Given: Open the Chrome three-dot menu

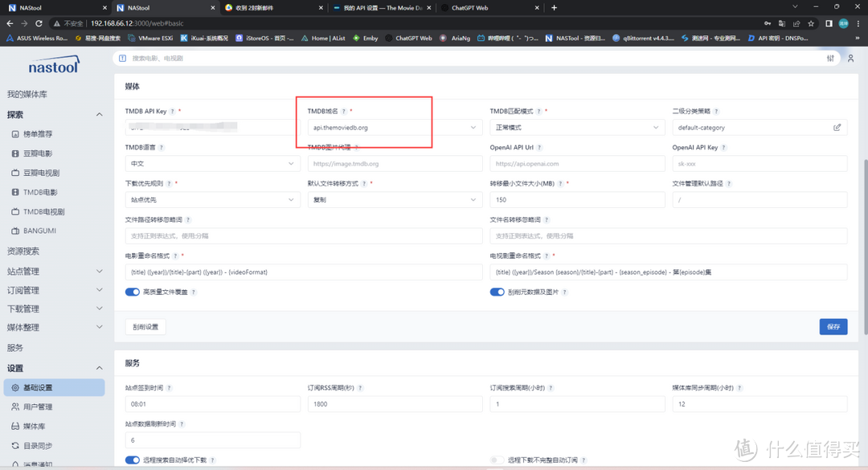Looking at the screenshot, I should tap(858, 23).
